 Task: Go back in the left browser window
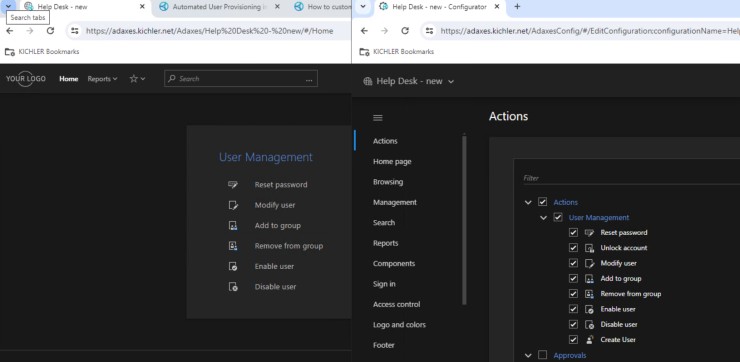(9, 31)
